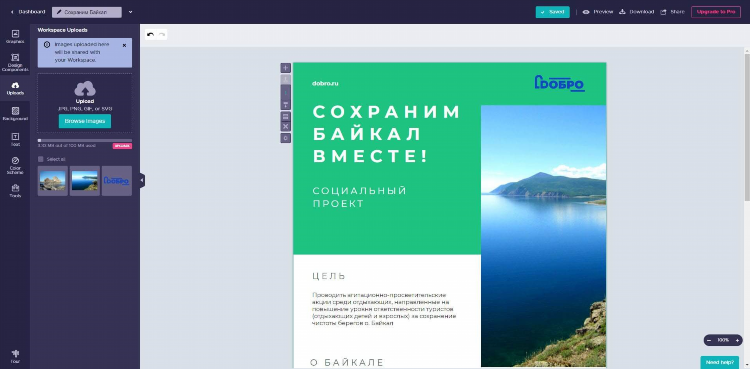Image resolution: width=750 pixels, height=369 pixels.
Task: Go back to the Dashboard
Action: click(x=28, y=12)
